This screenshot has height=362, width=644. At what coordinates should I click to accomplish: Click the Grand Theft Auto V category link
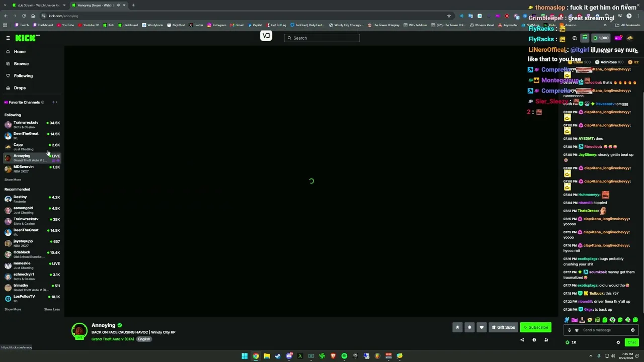pos(113,339)
